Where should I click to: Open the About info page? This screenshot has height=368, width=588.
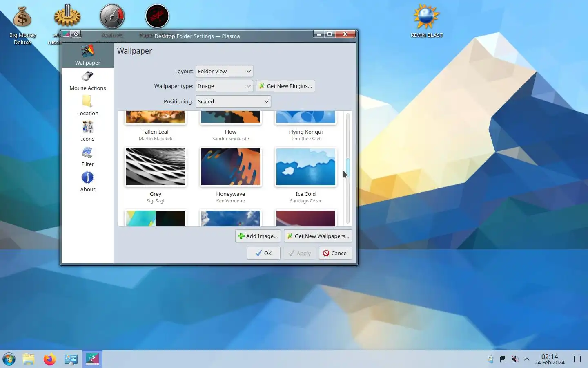(x=87, y=182)
